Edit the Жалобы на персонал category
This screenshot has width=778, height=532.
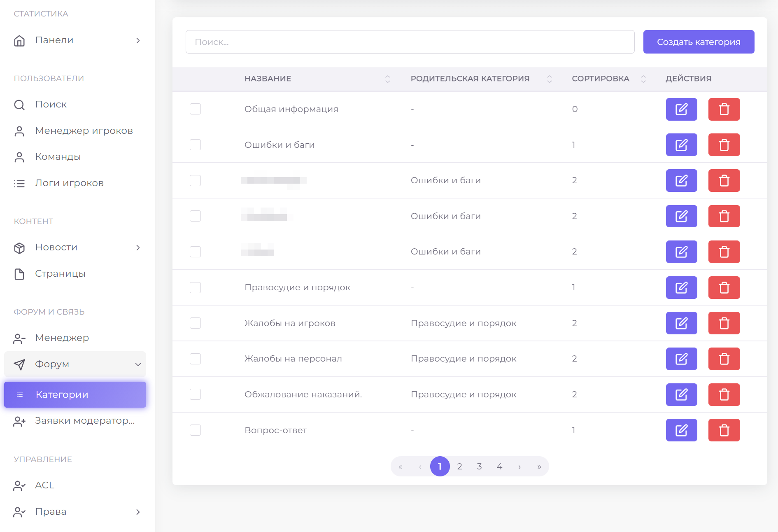(681, 359)
